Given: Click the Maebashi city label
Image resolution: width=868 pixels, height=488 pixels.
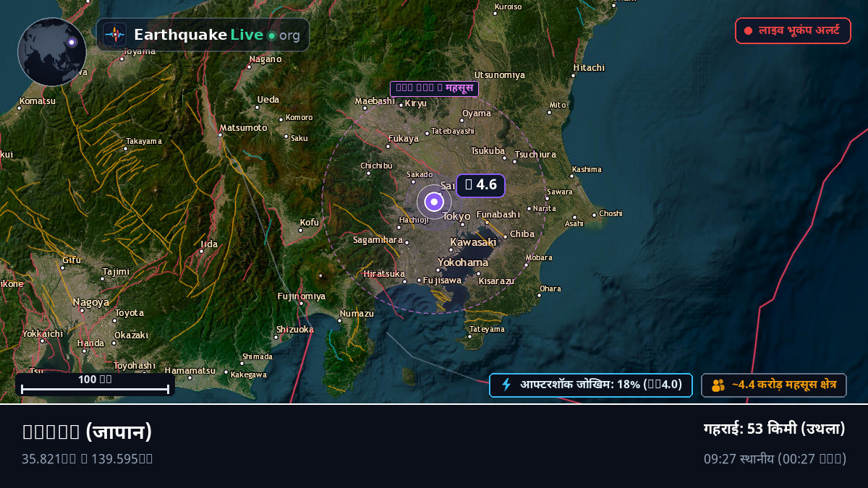Looking at the screenshot, I should [375, 101].
